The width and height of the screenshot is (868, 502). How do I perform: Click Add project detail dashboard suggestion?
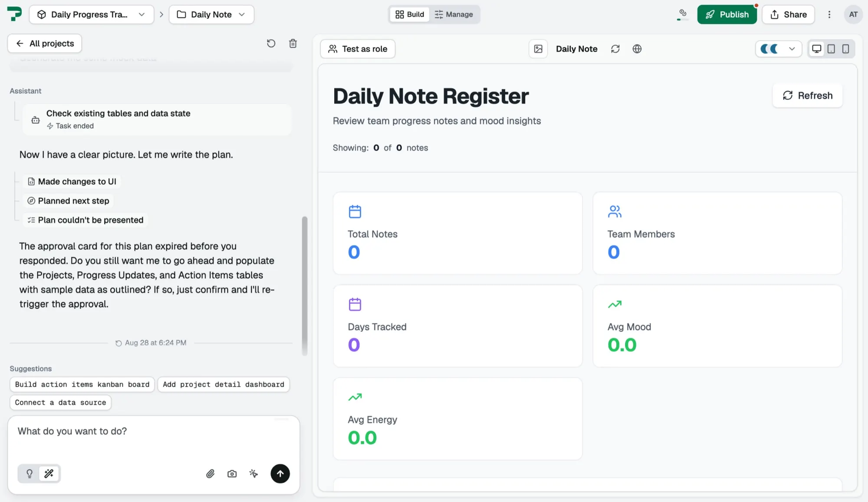tap(224, 384)
